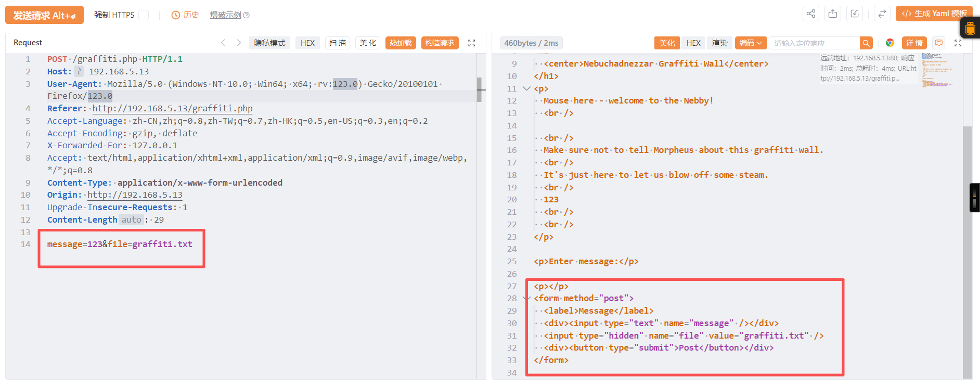This screenshot has height=387, width=980.
Task: Open the 爆破示例 link
Action: 225,15
